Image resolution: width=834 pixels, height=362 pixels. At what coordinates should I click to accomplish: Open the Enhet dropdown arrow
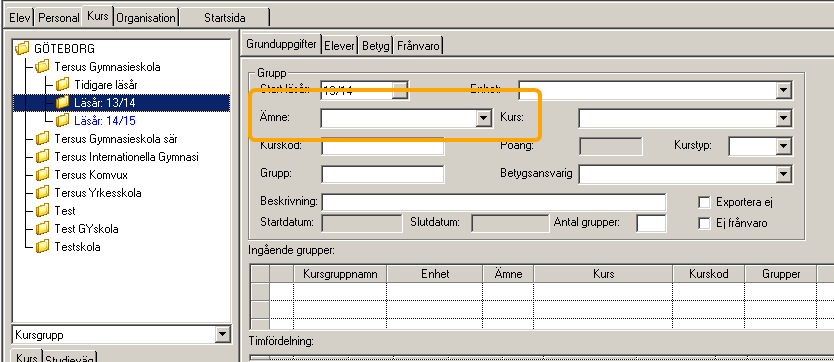tap(783, 91)
